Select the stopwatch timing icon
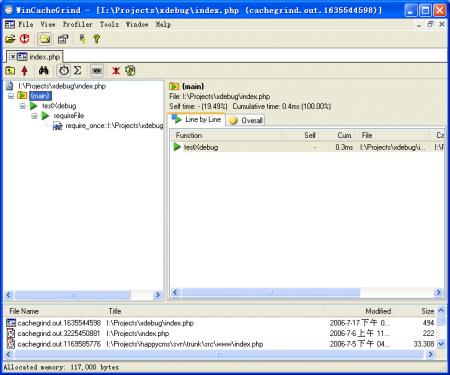 coord(64,71)
